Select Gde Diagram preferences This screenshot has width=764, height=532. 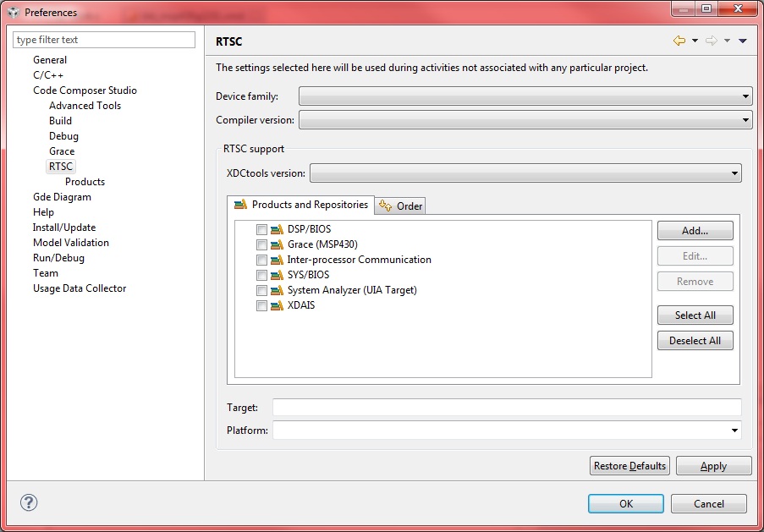click(x=62, y=197)
